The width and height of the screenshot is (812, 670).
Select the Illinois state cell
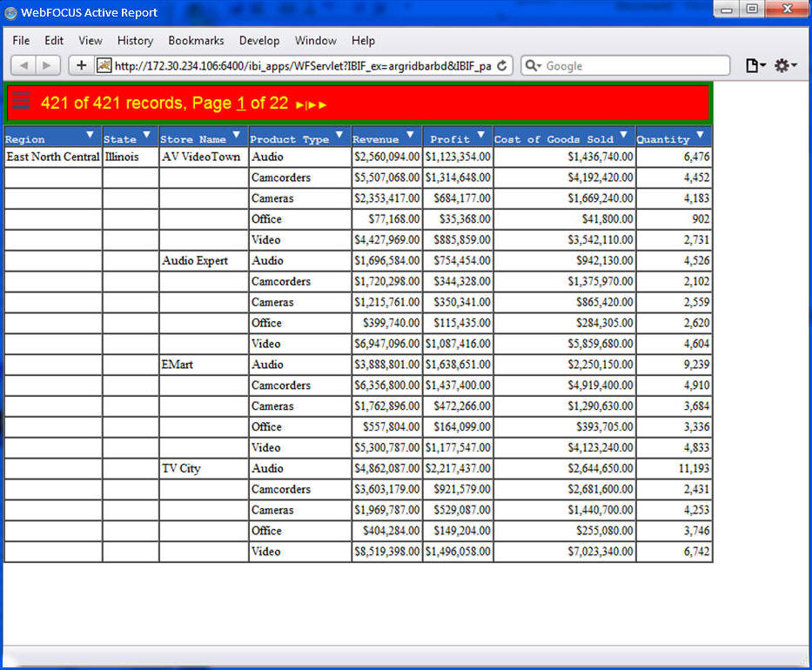pyautogui.click(x=131, y=157)
